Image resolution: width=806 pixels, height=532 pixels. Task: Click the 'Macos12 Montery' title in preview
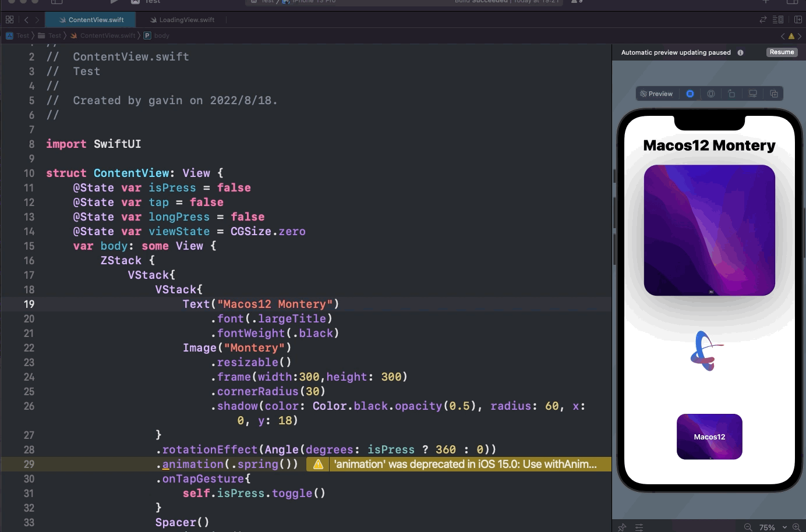click(x=709, y=146)
